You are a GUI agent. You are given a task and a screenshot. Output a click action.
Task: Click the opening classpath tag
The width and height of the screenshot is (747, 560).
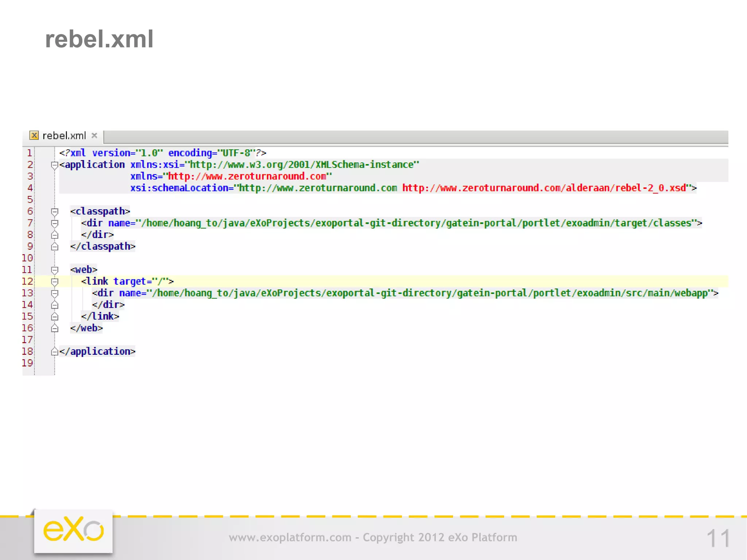(x=100, y=211)
